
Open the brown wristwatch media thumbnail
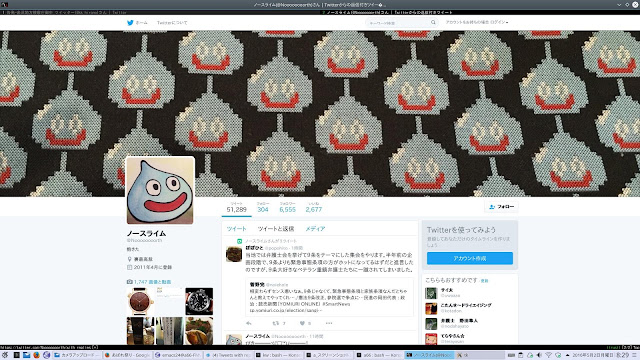point(140,302)
